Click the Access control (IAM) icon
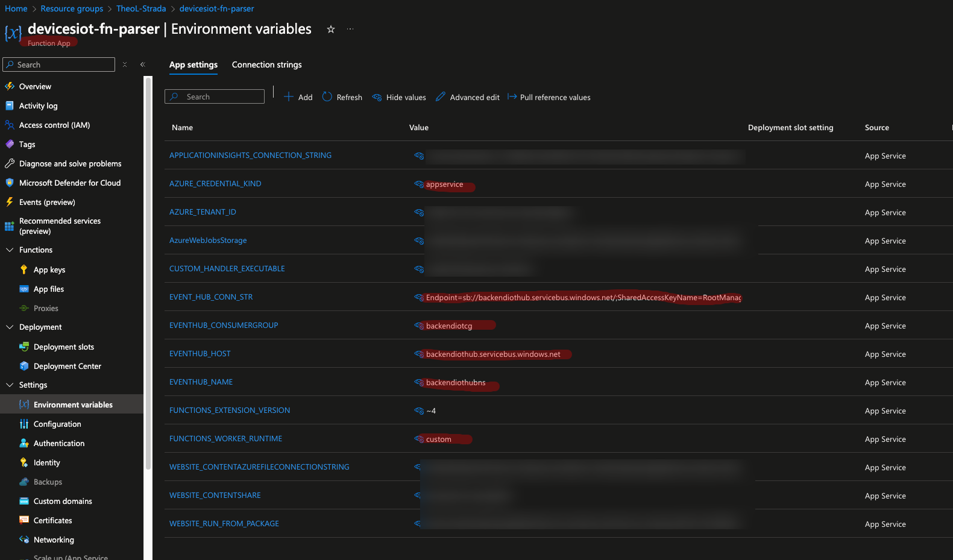Viewport: 953px width, 560px height. [10, 125]
